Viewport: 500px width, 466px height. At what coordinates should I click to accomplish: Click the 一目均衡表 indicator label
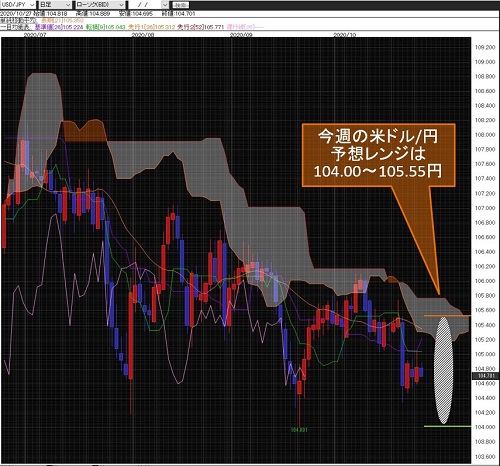tap(15, 27)
